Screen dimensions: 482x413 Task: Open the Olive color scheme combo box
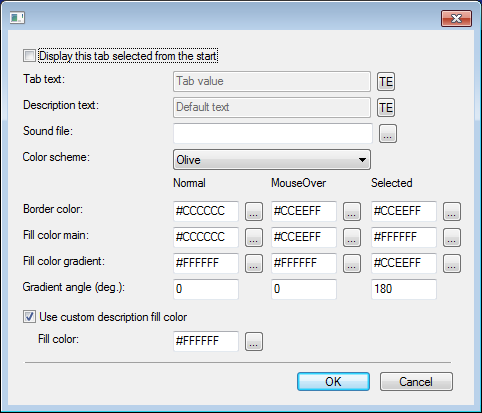(x=272, y=160)
